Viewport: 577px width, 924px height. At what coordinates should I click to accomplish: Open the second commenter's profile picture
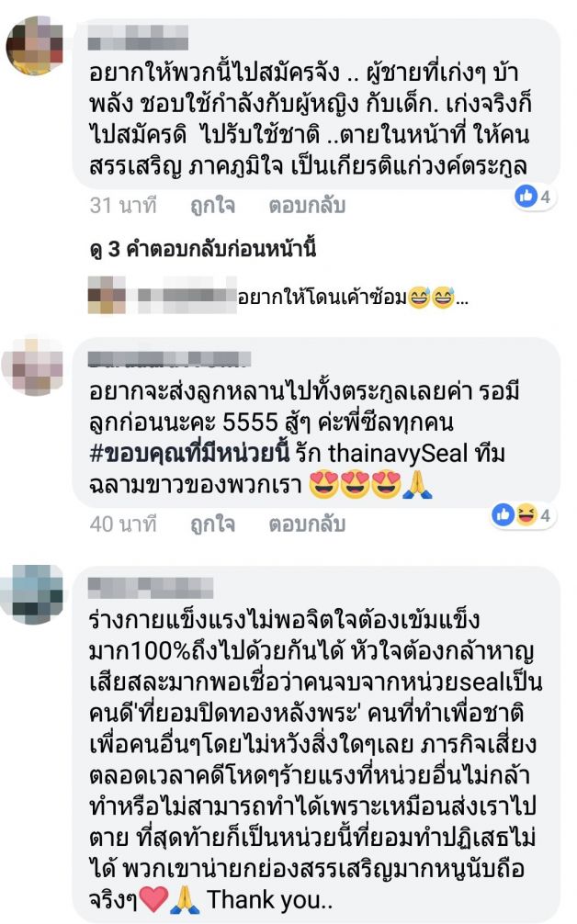pos(33,366)
